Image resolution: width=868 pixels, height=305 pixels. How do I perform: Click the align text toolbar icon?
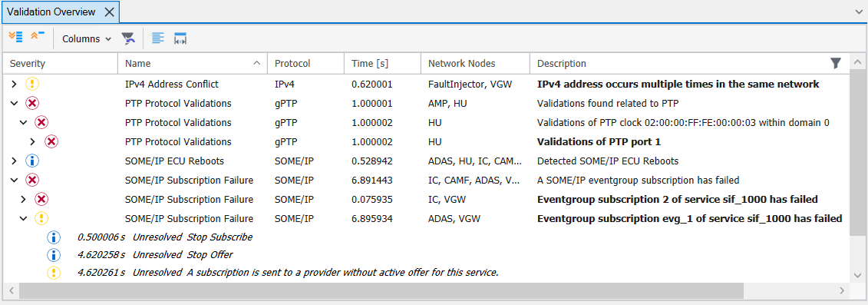click(x=158, y=38)
